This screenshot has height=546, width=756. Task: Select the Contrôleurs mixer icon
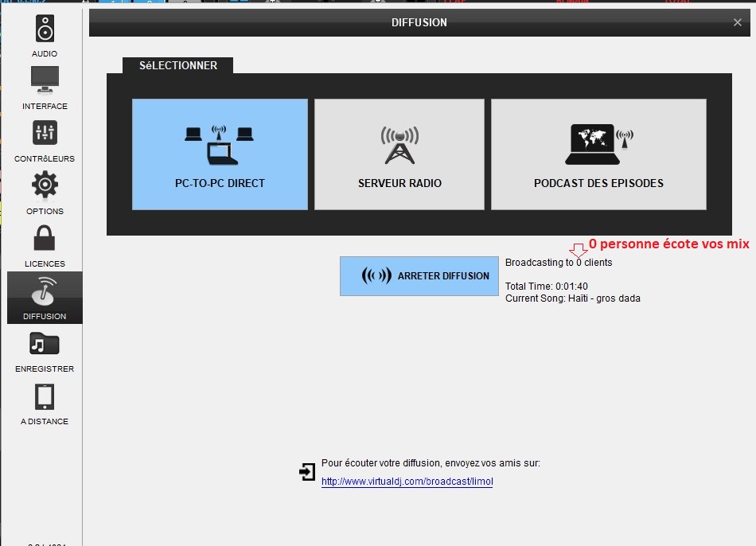45,133
